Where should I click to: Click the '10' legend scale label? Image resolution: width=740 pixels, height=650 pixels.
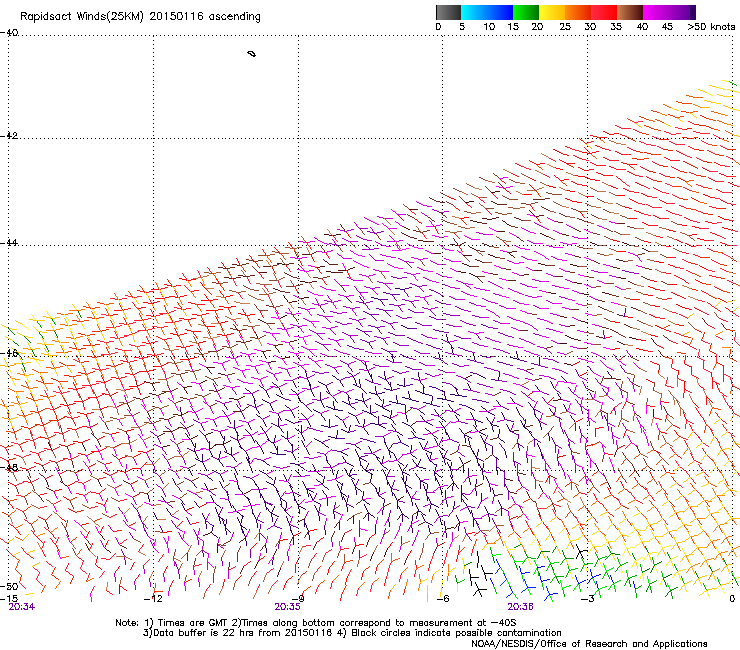tap(489, 27)
